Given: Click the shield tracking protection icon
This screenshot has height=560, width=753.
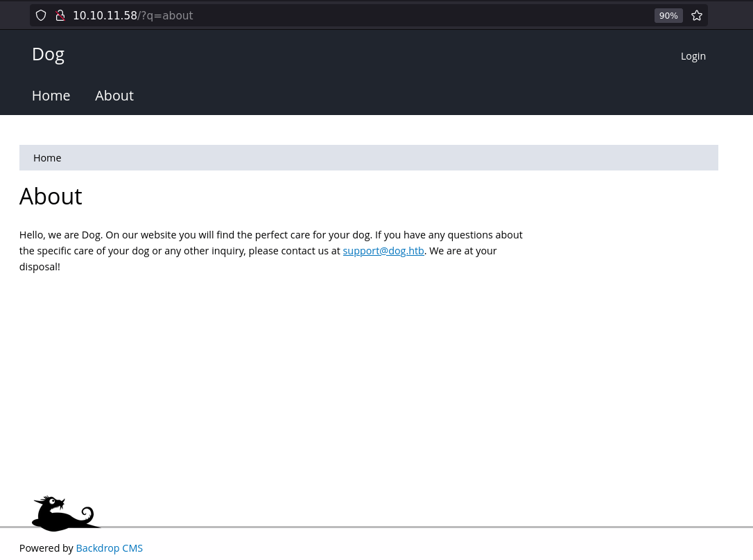Looking at the screenshot, I should pos(41,15).
